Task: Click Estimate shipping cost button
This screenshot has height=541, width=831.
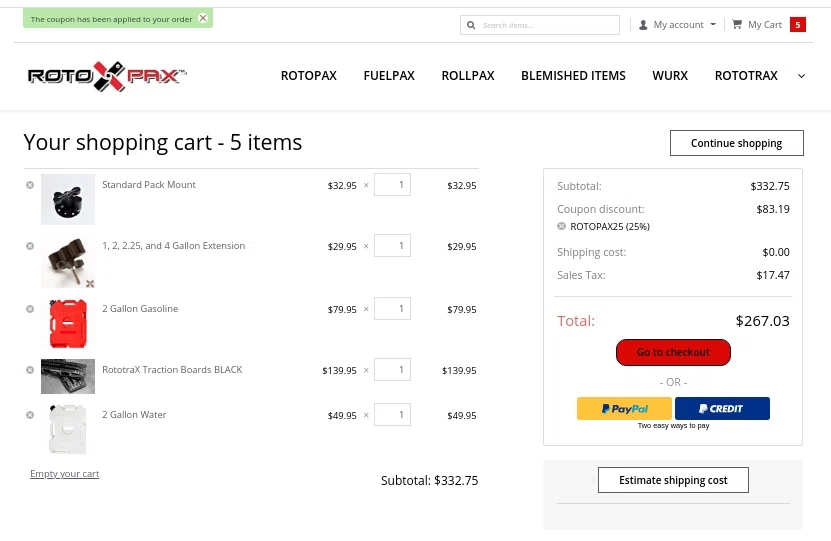Action: point(673,480)
